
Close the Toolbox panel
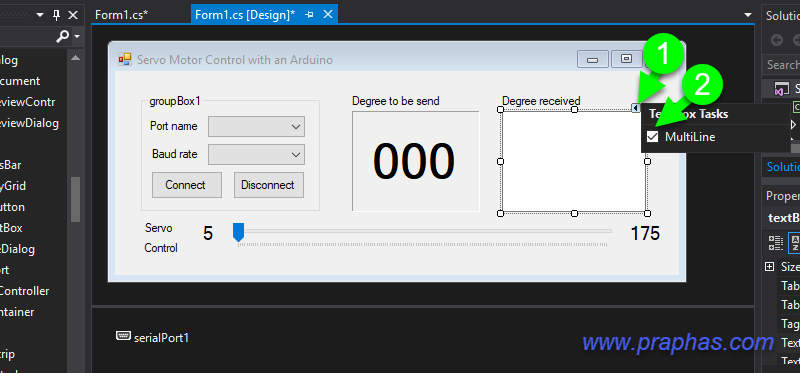pos(73,15)
